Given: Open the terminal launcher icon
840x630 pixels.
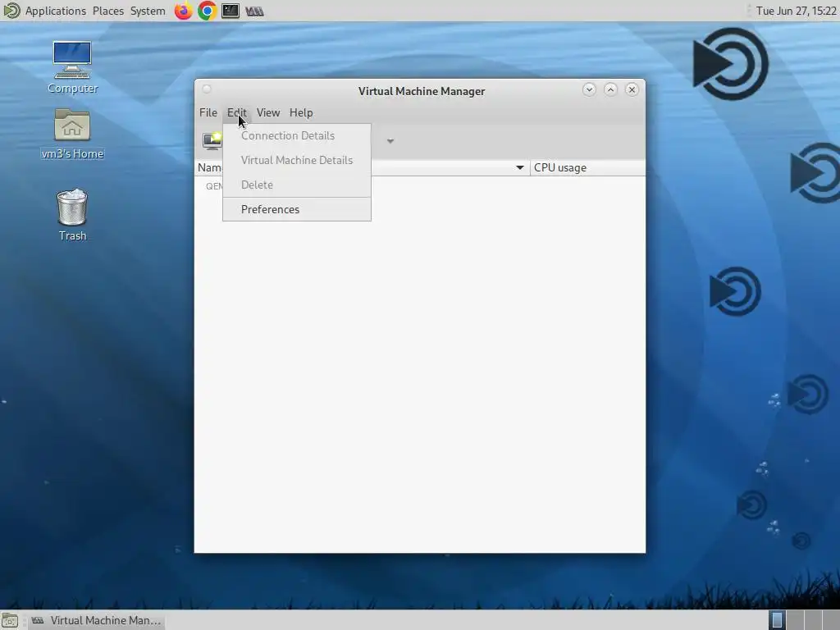Looking at the screenshot, I should pyautogui.click(x=231, y=11).
